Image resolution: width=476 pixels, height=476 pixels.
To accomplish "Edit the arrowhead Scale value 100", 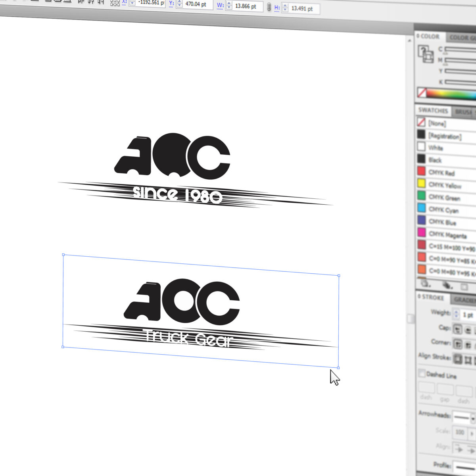I will tap(460, 432).
